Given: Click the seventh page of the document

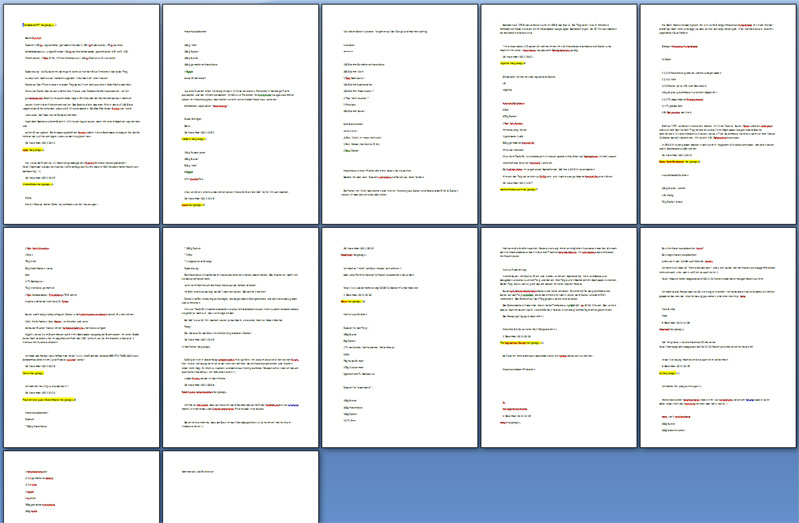Looking at the screenshot, I should (x=241, y=337).
